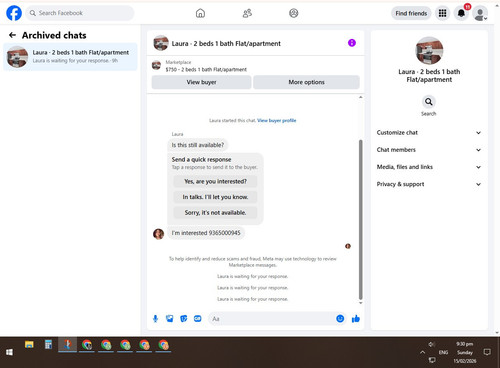
Task: Open the Windows Start menu
Action: [9, 352]
